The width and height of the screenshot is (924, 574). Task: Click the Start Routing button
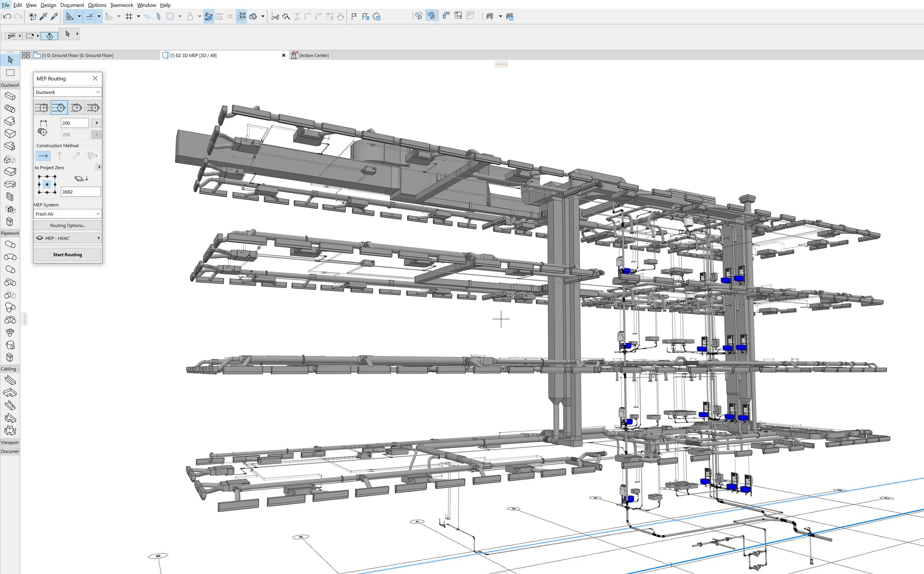pyautogui.click(x=67, y=254)
